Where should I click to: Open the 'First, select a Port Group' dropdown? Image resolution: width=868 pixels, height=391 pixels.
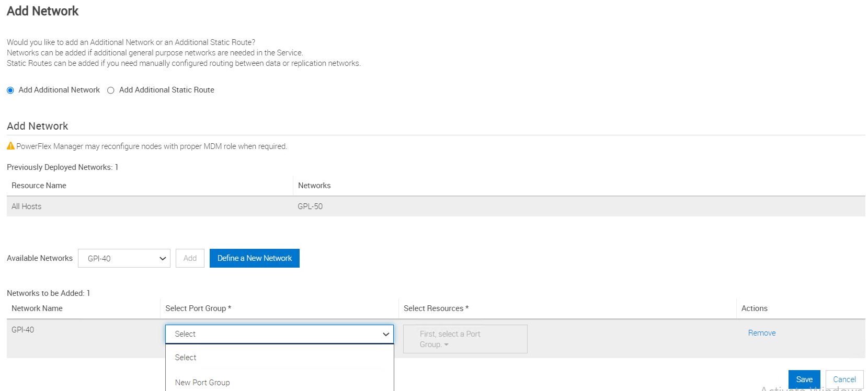tap(465, 339)
